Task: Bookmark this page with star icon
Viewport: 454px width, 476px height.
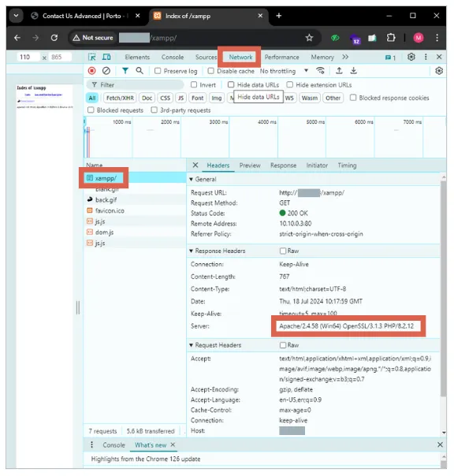Action: (309, 38)
